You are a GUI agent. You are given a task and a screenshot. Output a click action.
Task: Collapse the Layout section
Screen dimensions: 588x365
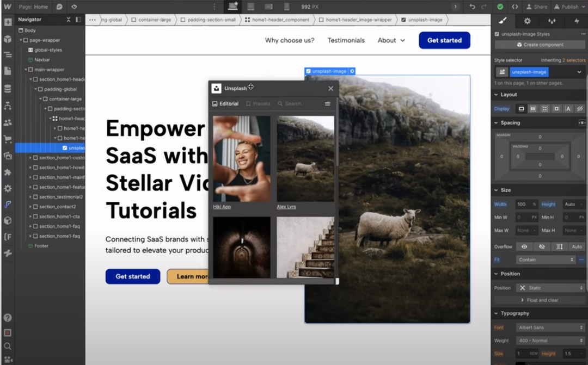point(496,95)
